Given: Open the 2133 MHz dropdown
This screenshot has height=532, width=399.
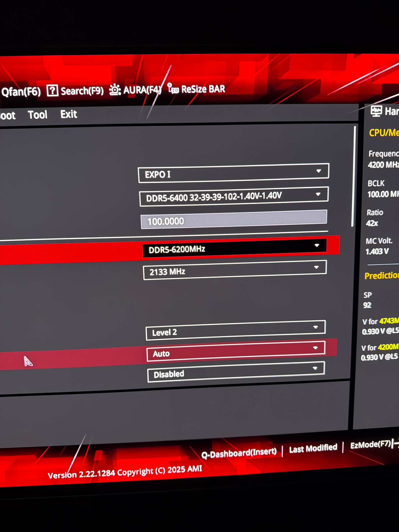Looking at the screenshot, I should tap(235, 270).
